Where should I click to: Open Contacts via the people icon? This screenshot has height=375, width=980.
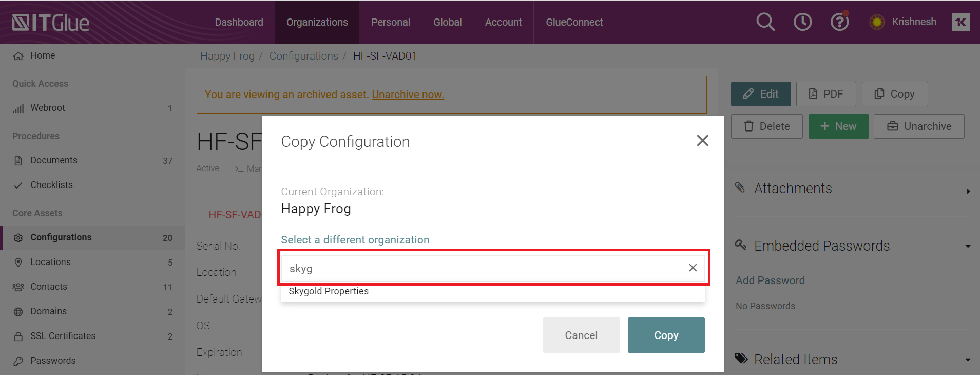[x=18, y=287]
